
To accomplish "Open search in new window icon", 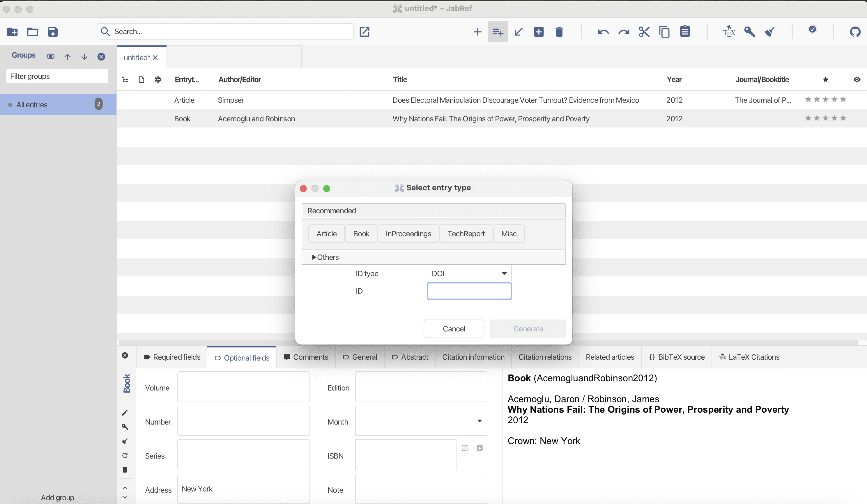I will pyautogui.click(x=364, y=32).
